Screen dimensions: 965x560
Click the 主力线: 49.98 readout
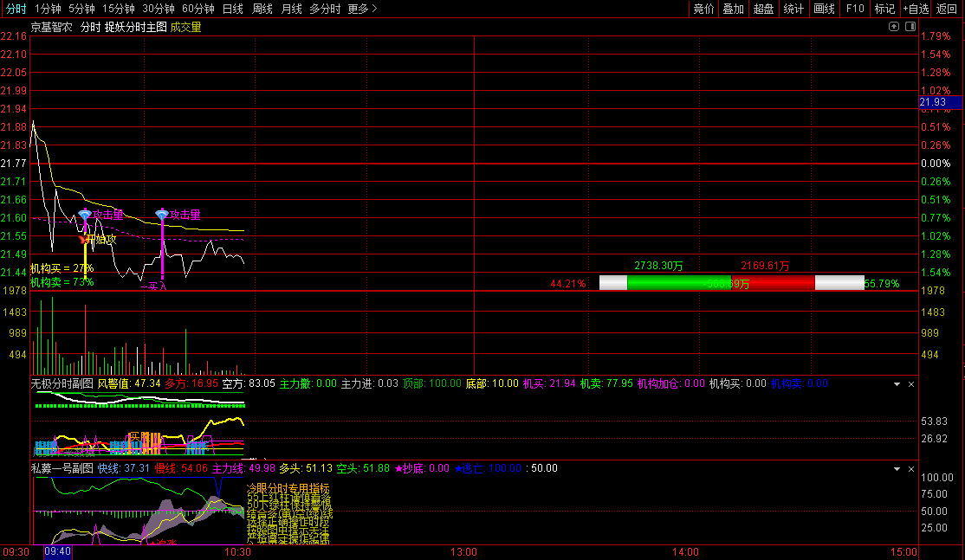point(243,468)
